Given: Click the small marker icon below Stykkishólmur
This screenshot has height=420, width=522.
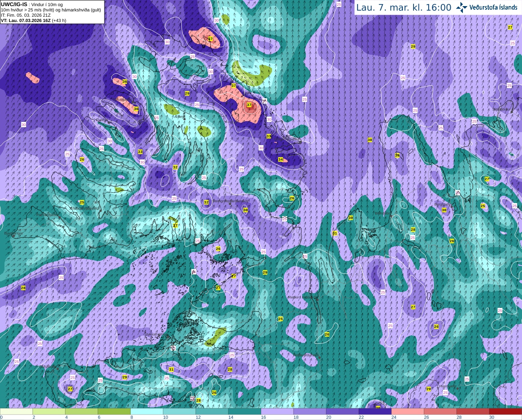Looking at the screenshot, I should (x=173, y=349).
